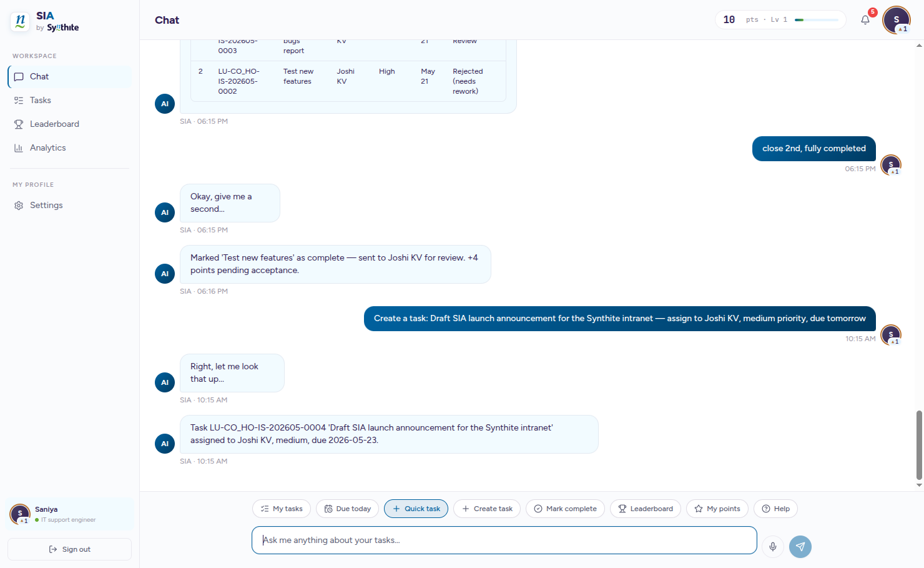Click the plus icon on Create task
The height and width of the screenshot is (568, 924).
(466, 509)
